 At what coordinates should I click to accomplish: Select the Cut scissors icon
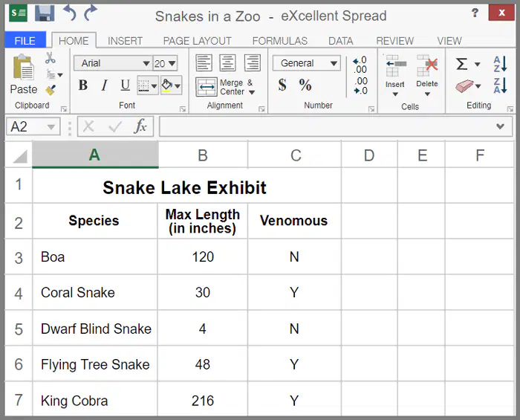coord(50,58)
